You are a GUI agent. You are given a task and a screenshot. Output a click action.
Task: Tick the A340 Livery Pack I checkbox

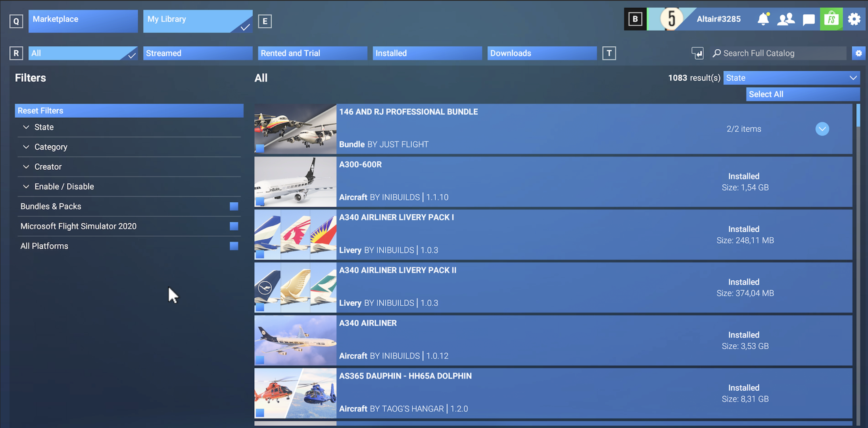(x=260, y=254)
